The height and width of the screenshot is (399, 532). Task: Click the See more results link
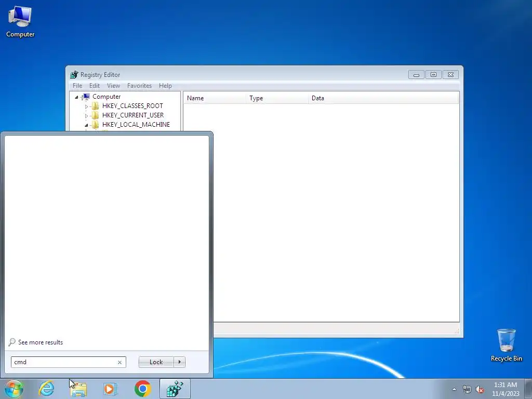coord(41,342)
